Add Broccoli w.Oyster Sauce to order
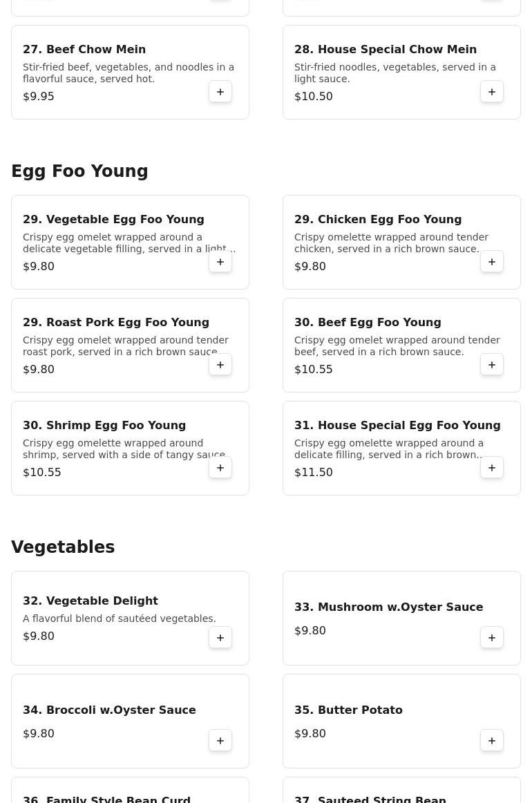532x803 pixels. pos(220,741)
